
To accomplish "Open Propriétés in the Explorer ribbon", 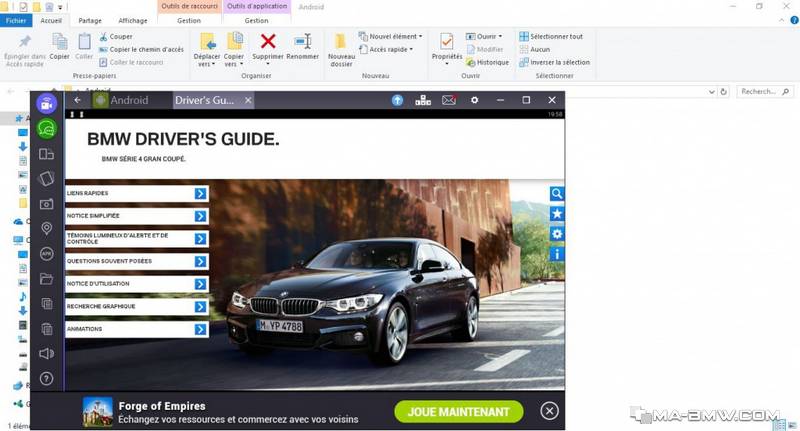I will click(x=446, y=49).
